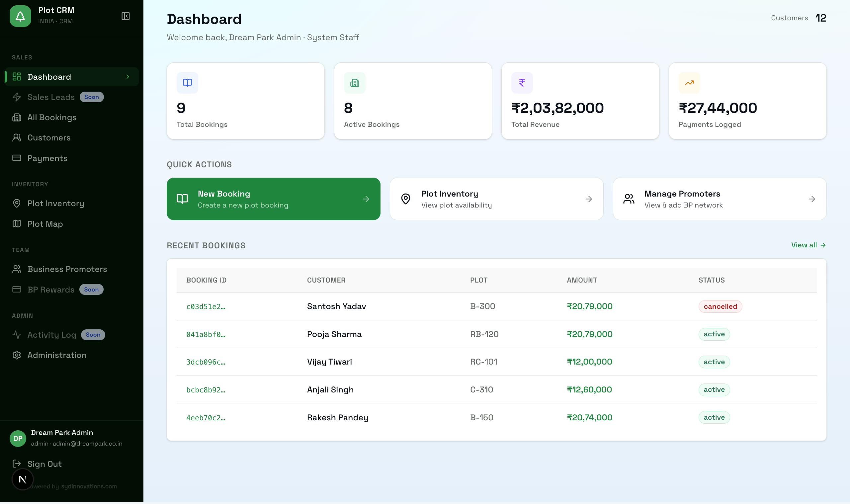
Task: Select the Activity Log sidebar item
Action: tap(72, 336)
